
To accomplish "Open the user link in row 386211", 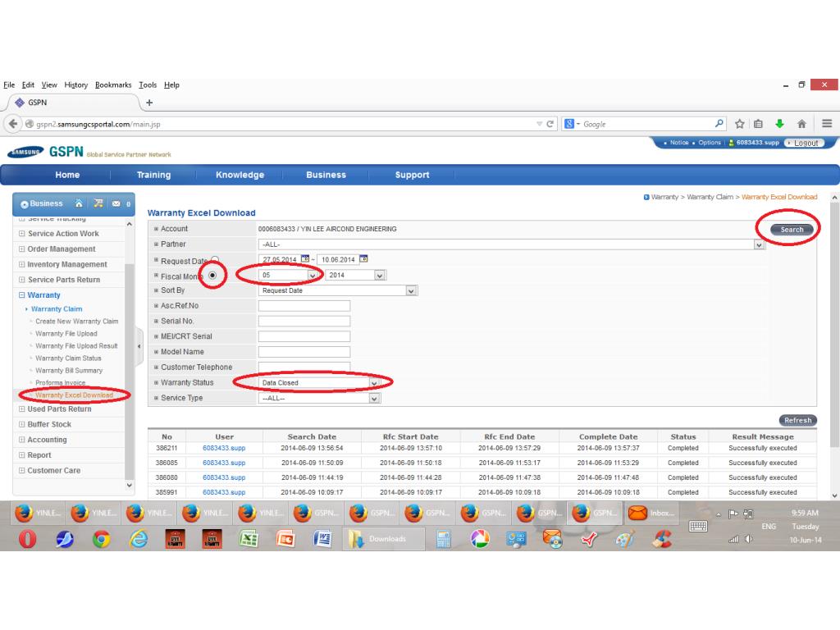I will point(224,448).
